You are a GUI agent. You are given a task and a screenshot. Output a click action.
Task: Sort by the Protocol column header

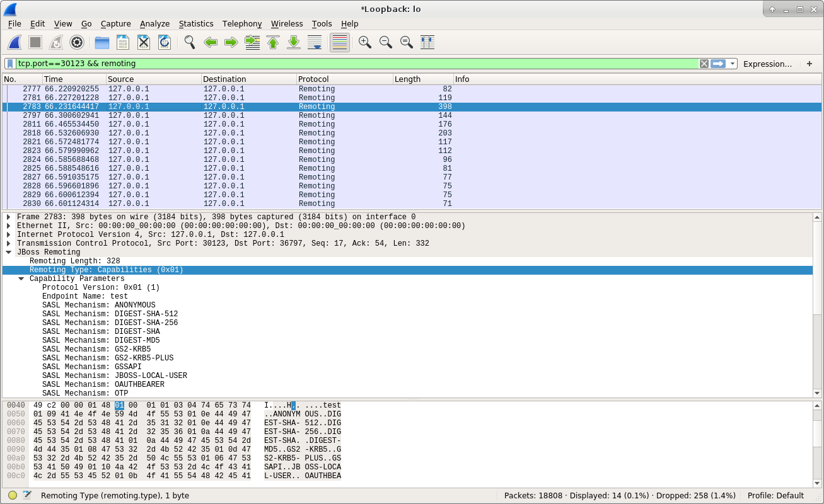pyautogui.click(x=344, y=79)
